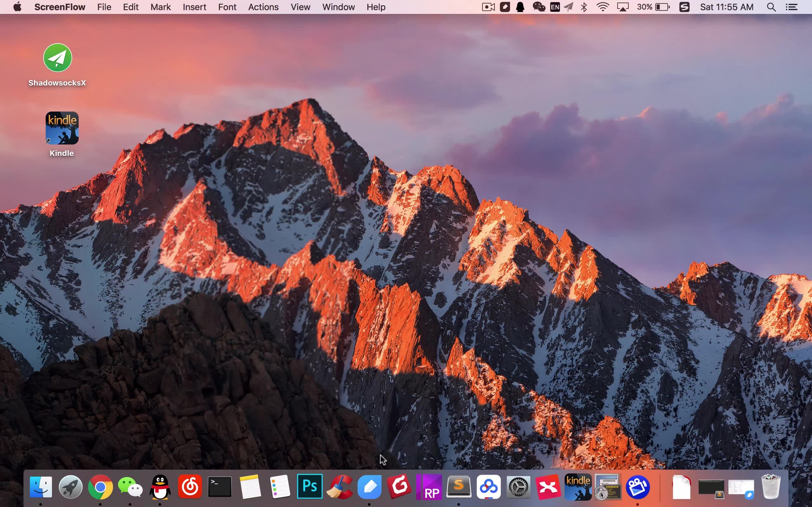Open the Kindle desktop shortcut
The width and height of the screenshot is (812, 507).
pyautogui.click(x=62, y=128)
